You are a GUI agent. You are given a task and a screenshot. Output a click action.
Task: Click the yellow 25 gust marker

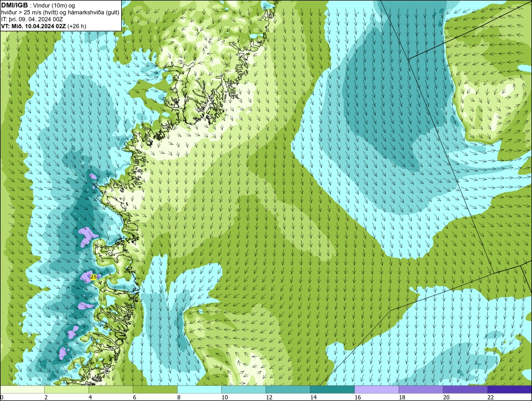click(x=94, y=277)
